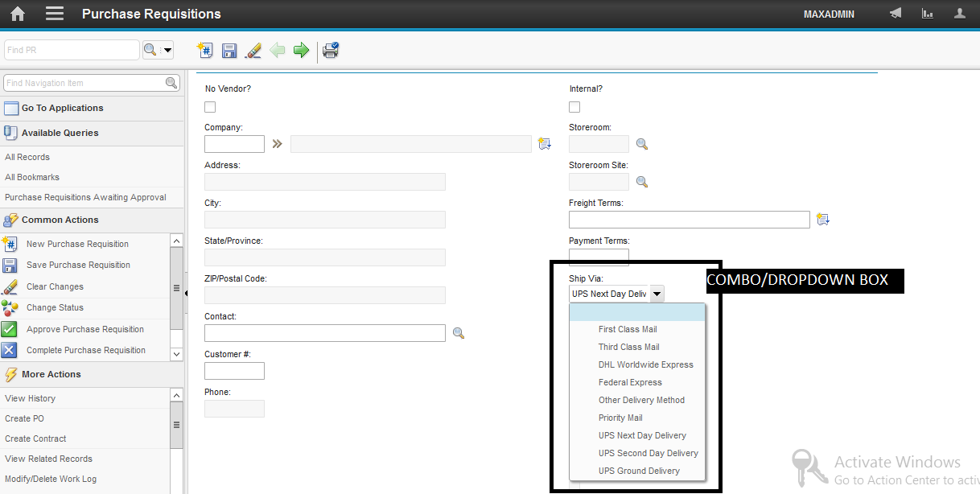The width and height of the screenshot is (980, 494).
Task: Click the Create PO action link
Action: coord(24,418)
